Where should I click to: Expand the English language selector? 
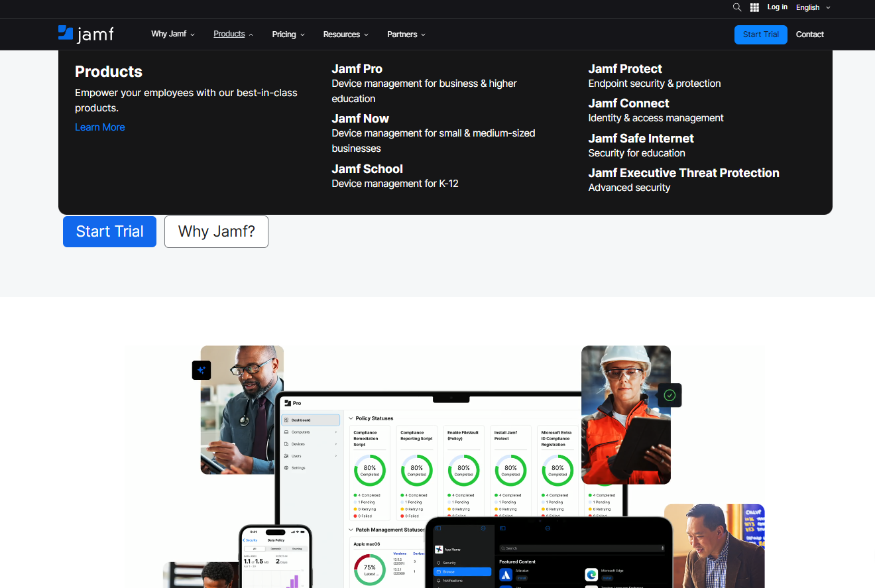(x=812, y=7)
